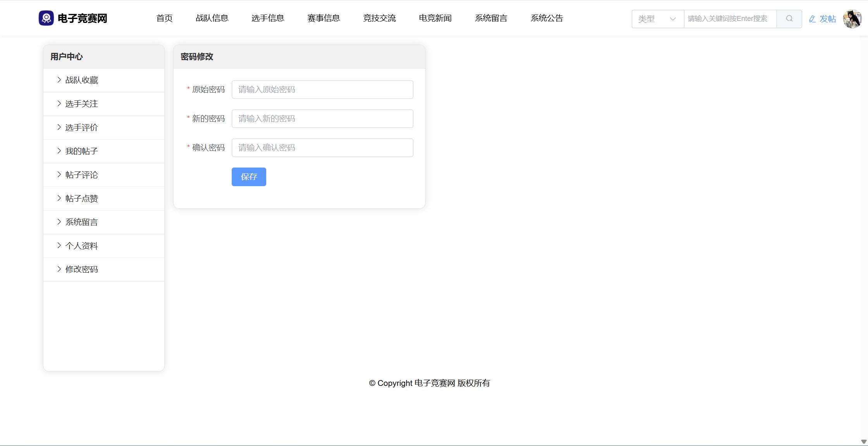
Task: Click chevron icon beside 战队收藏
Action: [59, 80]
